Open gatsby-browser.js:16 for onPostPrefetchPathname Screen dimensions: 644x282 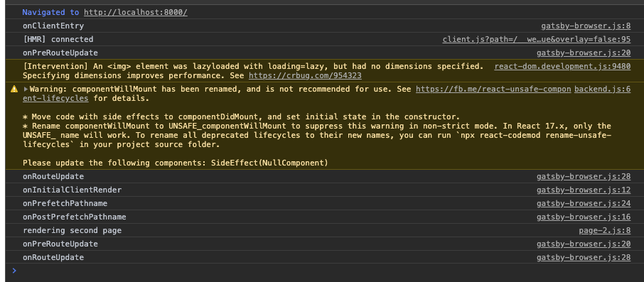[584, 217]
